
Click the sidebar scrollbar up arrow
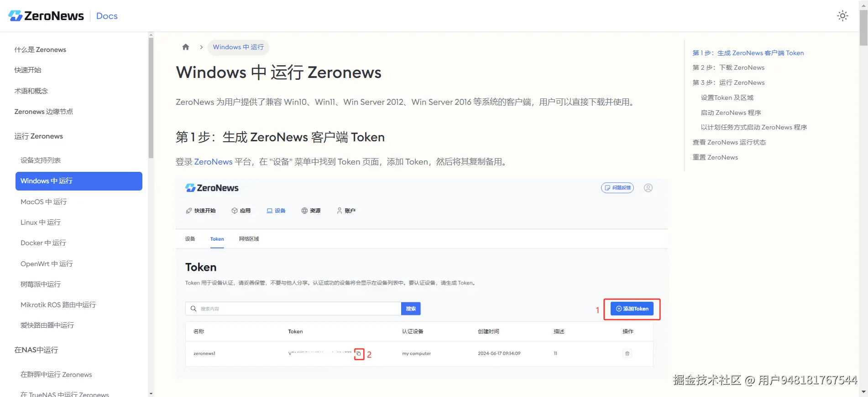pyautogui.click(x=151, y=35)
